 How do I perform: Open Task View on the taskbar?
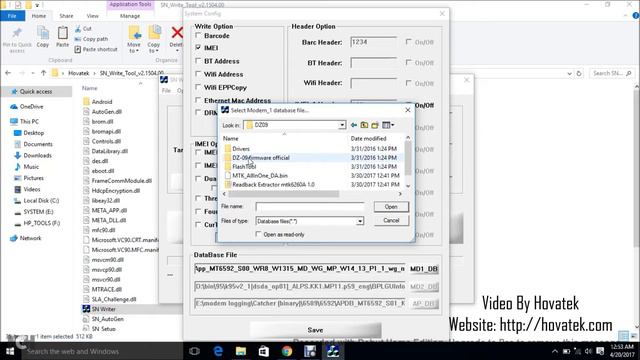[195, 351]
